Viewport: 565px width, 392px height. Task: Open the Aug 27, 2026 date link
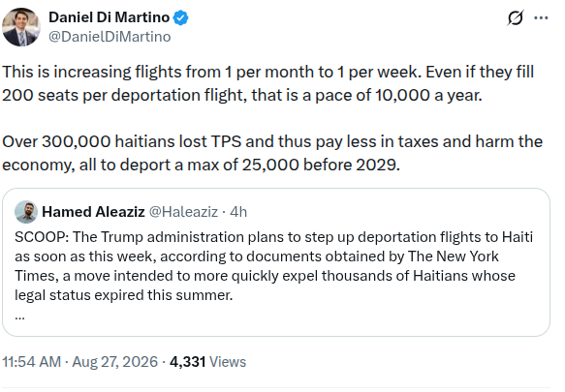pyautogui.click(x=115, y=362)
